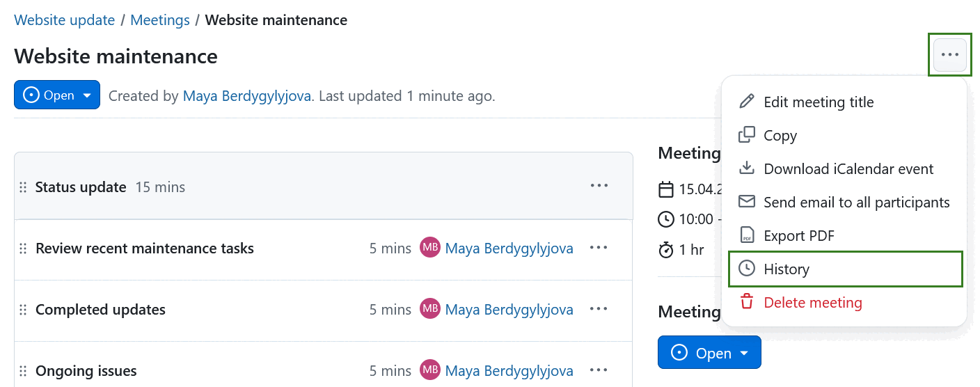980x387 pixels.
Task: Open three-dot menu for Review recent maintenance tasks
Action: (x=599, y=248)
